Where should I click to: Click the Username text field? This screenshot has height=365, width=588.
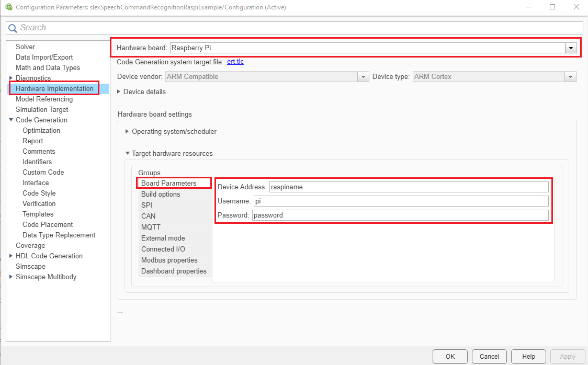click(x=400, y=201)
